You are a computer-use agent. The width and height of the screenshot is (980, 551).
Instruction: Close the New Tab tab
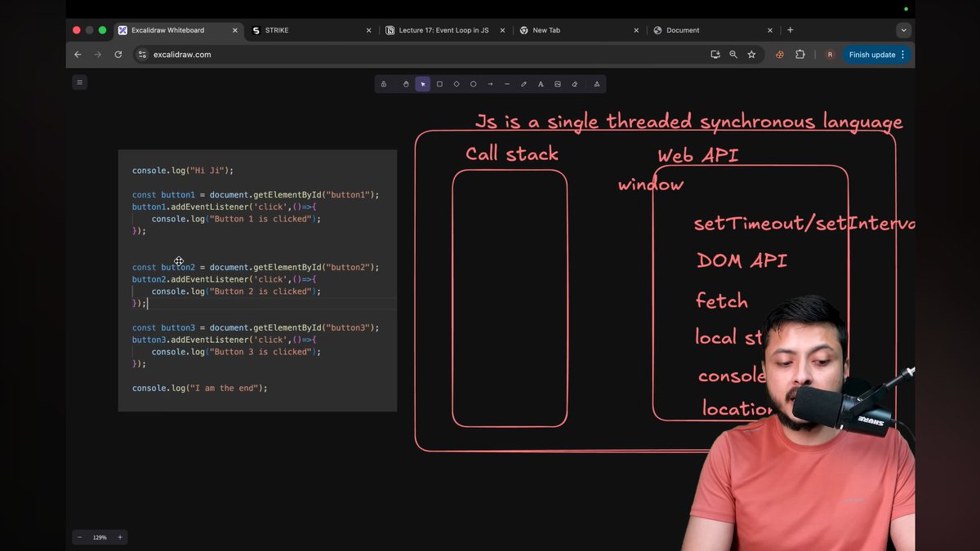[x=636, y=30]
